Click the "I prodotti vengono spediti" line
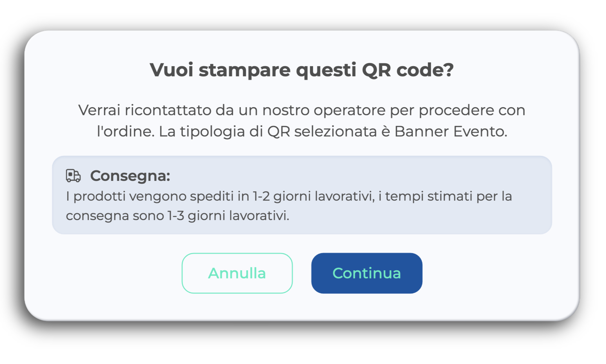This screenshot has width=606, height=364. click(289, 196)
